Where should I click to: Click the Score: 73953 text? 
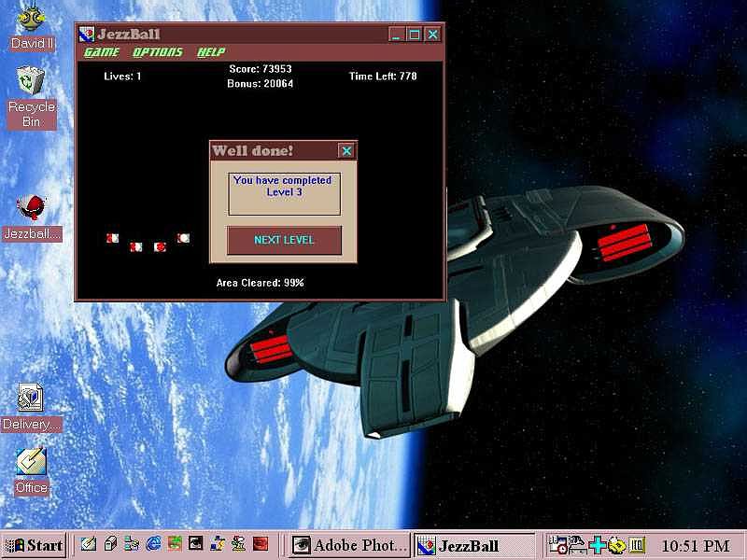261,69
